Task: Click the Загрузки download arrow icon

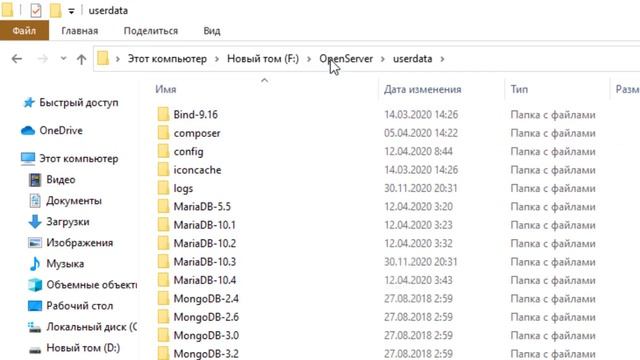Action: click(35, 222)
